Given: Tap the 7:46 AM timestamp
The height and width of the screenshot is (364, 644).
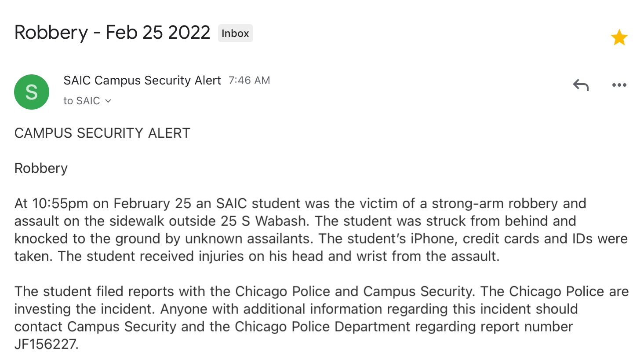Looking at the screenshot, I should (249, 80).
